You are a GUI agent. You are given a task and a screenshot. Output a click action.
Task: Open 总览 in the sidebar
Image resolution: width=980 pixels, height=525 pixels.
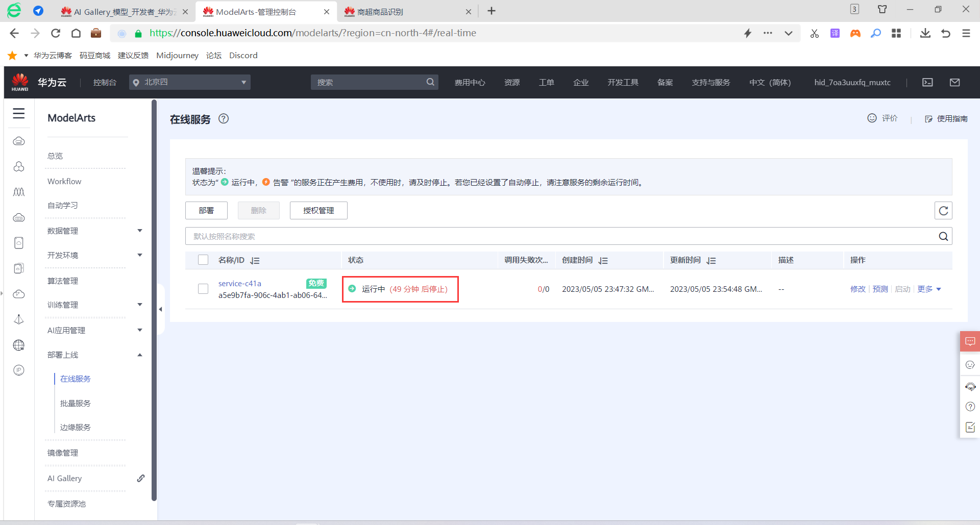pos(55,156)
